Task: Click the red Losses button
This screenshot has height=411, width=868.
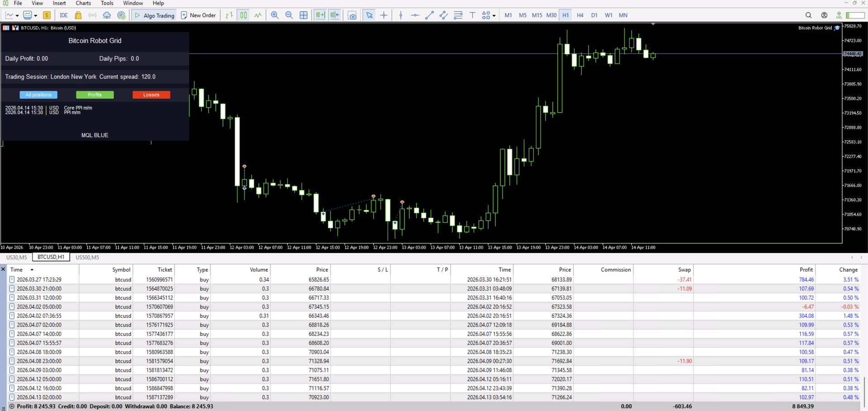Action: (x=151, y=95)
